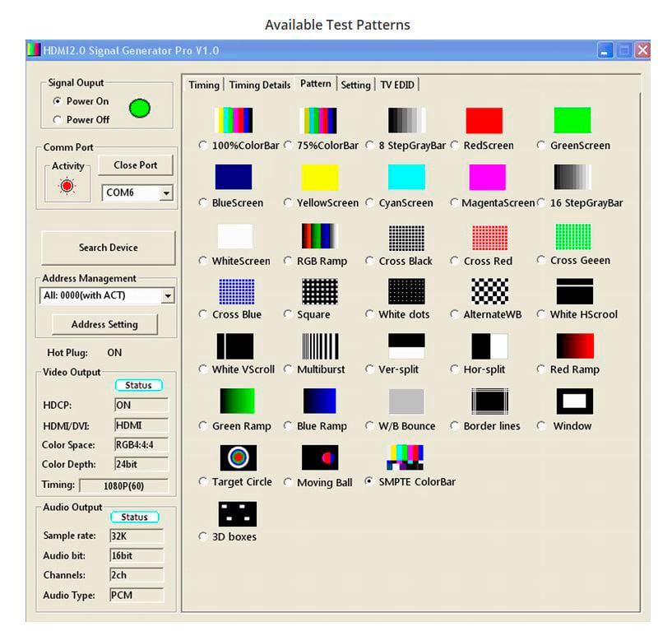Select the Green Ramp radio button

pyautogui.click(x=202, y=425)
